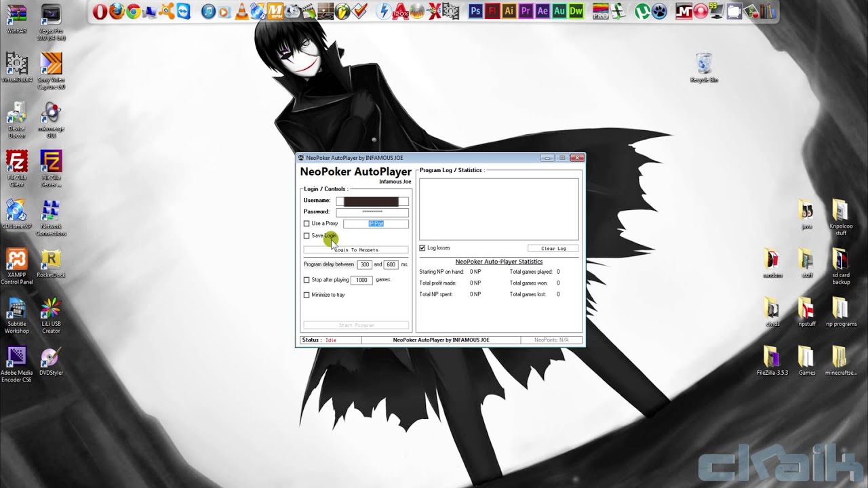
Task: Click the maximum delay field showing 600
Action: coord(391,264)
